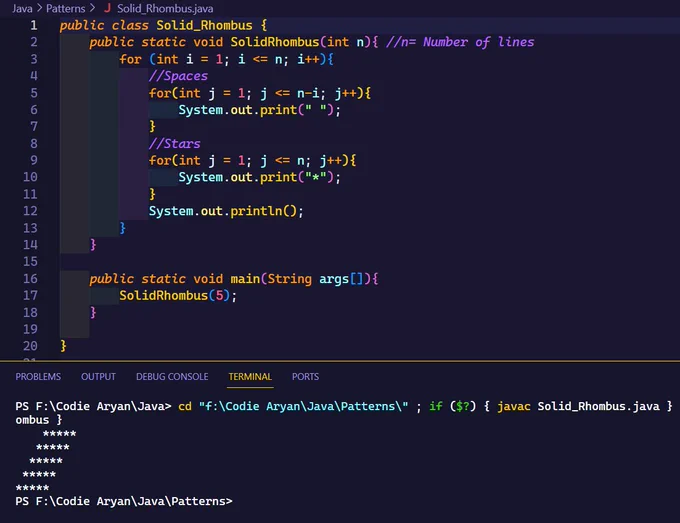
Task: Click line number 20 in gutter
Action: point(30,346)
